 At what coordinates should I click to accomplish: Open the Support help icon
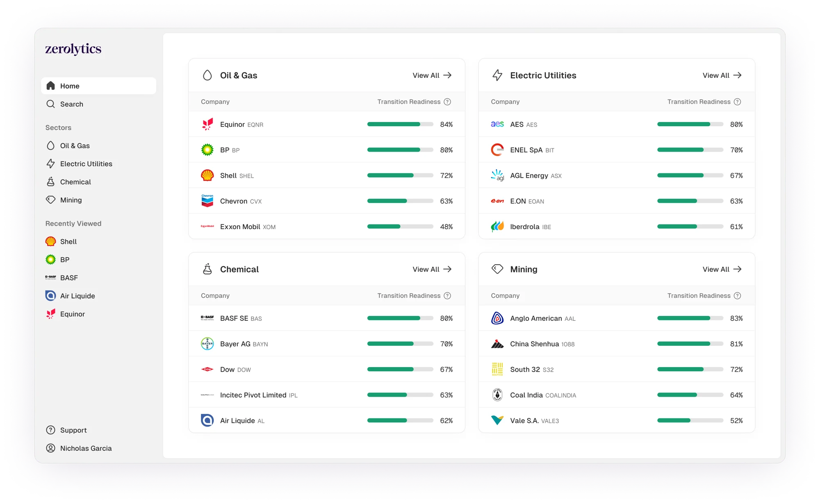(x=50, y=430)
